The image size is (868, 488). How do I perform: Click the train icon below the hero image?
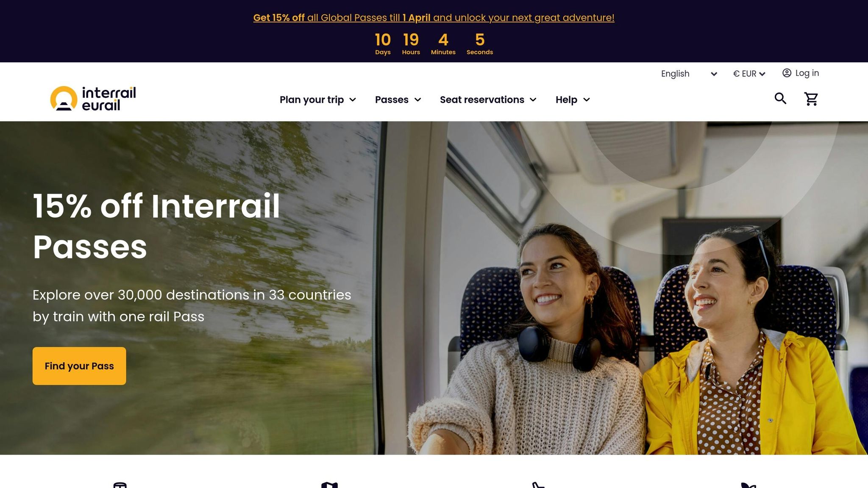pos(120,485)
